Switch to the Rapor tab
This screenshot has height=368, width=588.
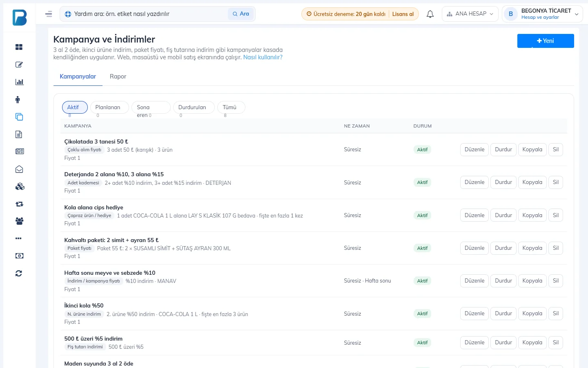click(118, 76)
